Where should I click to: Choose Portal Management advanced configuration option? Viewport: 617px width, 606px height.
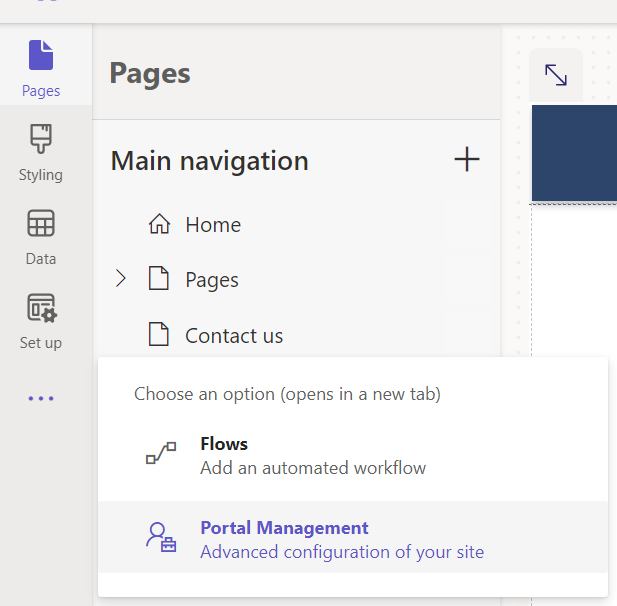click(x=353, y=537)
